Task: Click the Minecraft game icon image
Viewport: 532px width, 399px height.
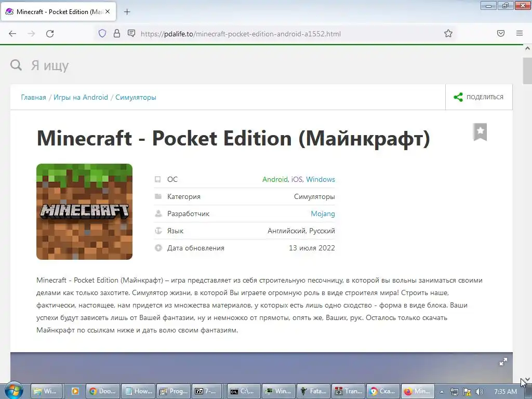Action: click(x=85, y=212)
